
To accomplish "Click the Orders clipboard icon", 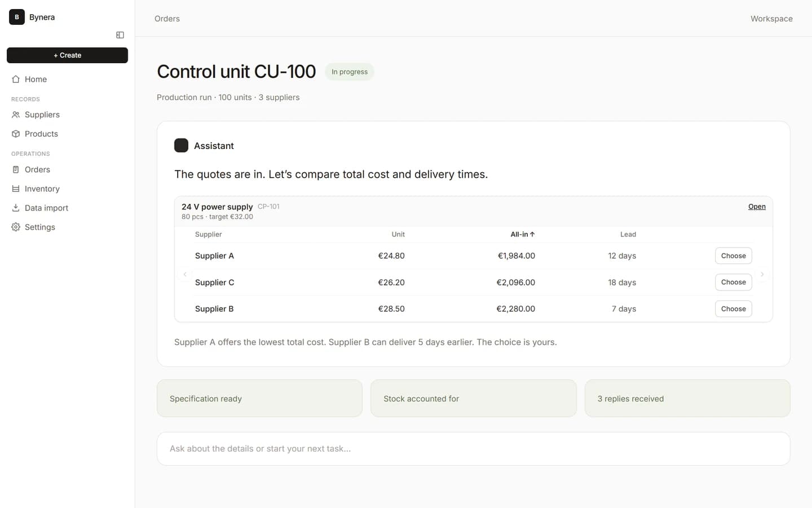I will pos(16,169).
